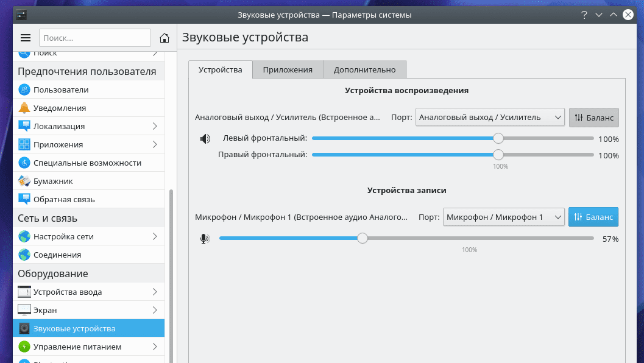Open Соединения network connections item
644x363 pixels.
[x=57, y=255]
